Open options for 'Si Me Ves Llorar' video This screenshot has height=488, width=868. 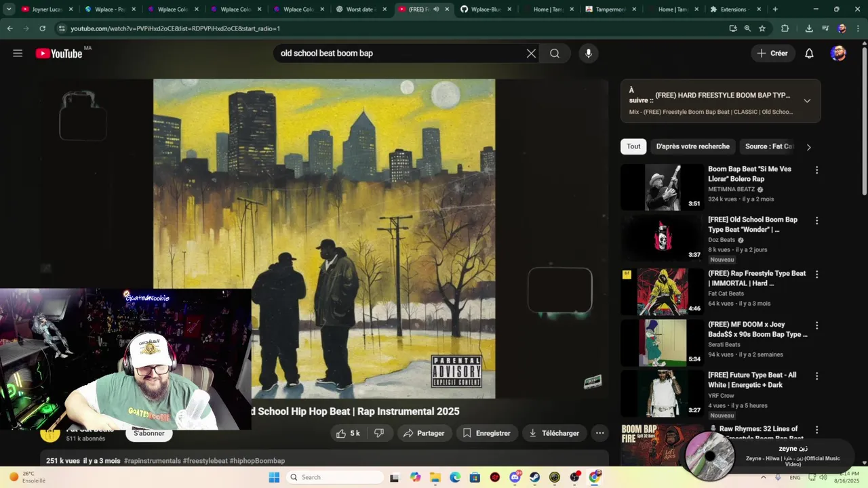click(x=816, y=170)
